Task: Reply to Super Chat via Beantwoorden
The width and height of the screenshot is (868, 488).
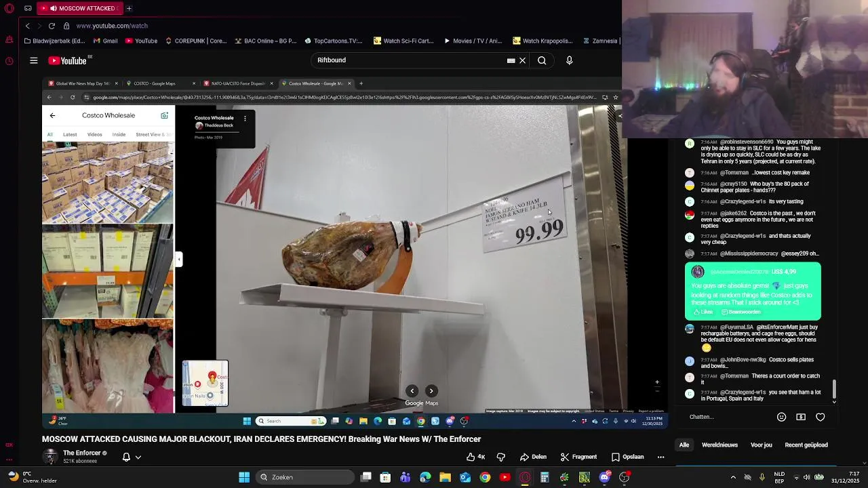Action: (x=741, y=312)
